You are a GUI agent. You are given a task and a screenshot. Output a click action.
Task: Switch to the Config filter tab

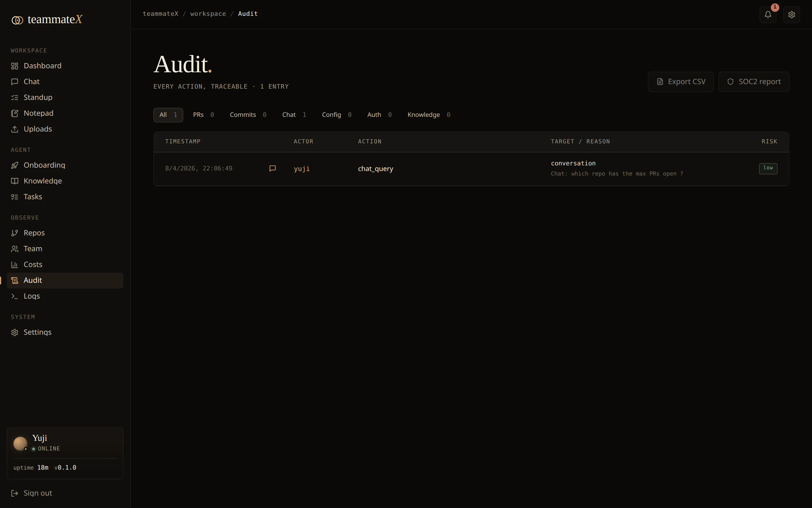point(337,115)
